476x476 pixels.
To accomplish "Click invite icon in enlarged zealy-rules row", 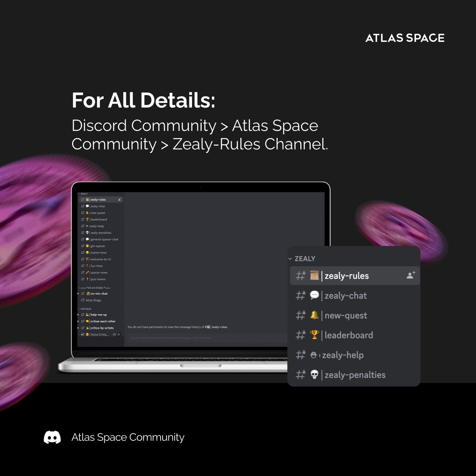I will [411, 275].
